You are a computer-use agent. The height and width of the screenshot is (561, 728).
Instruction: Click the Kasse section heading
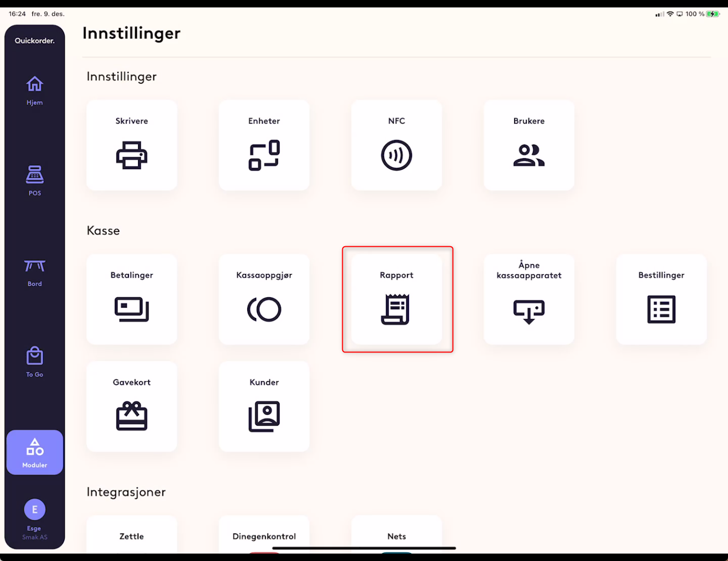coord(103,230)
